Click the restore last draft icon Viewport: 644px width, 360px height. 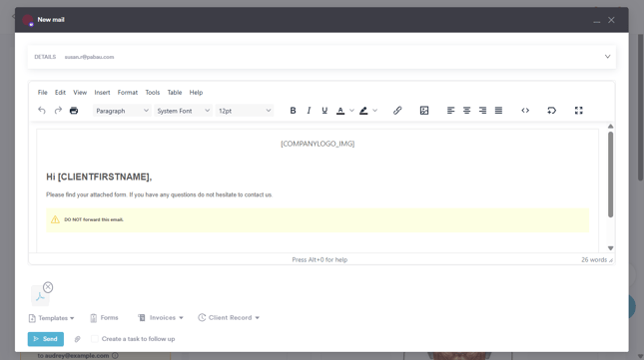coord(551,111)
